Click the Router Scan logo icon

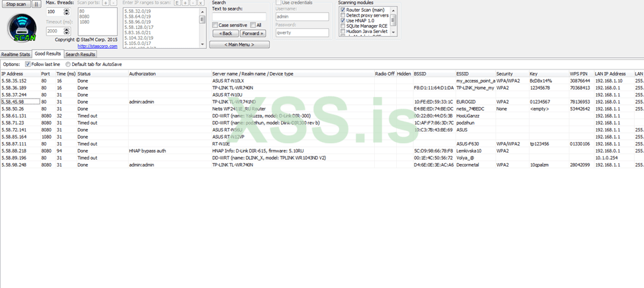[22, 28]
